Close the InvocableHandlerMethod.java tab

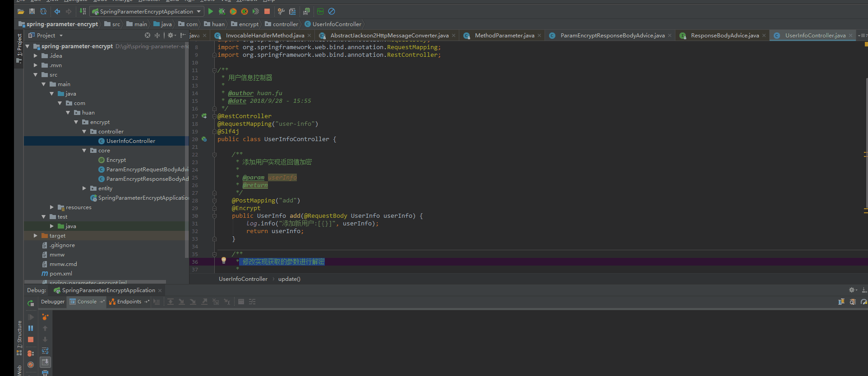309,36
